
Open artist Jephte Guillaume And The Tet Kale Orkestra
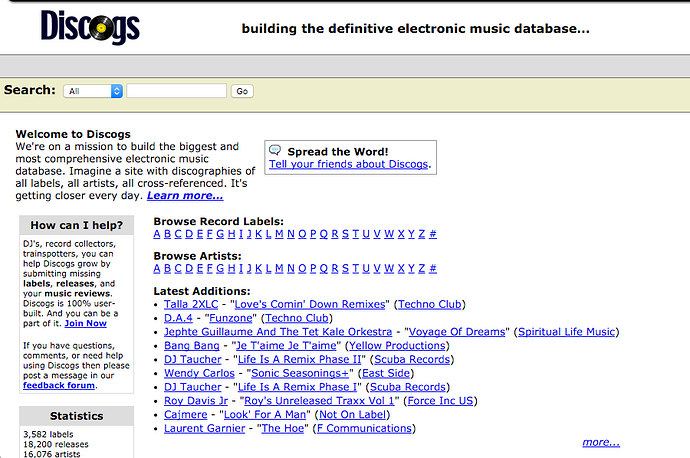278,332
